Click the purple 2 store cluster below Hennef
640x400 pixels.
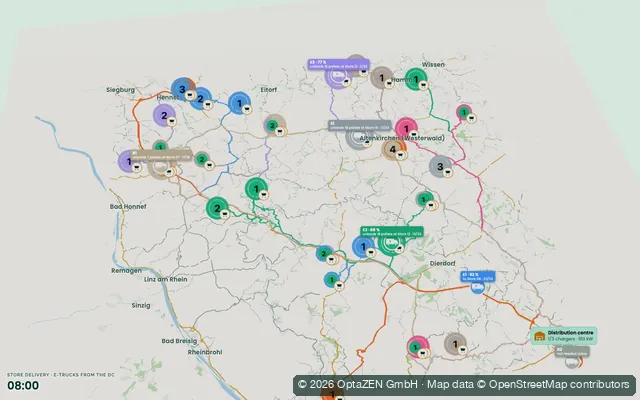[x=164, y=116]
